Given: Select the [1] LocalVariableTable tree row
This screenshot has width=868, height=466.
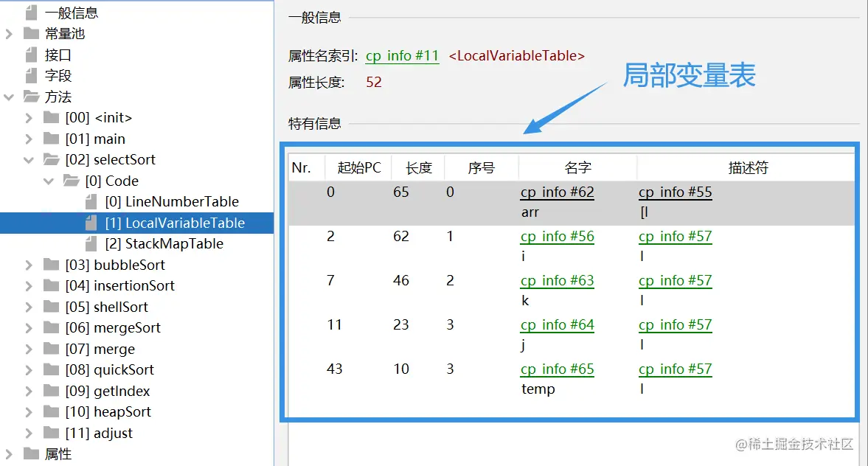Looking at the screenshot, I should (x=136, y=223).
